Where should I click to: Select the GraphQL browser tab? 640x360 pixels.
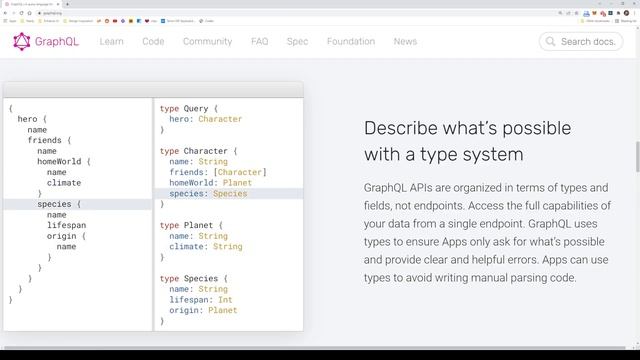click(x=31, y=4)
